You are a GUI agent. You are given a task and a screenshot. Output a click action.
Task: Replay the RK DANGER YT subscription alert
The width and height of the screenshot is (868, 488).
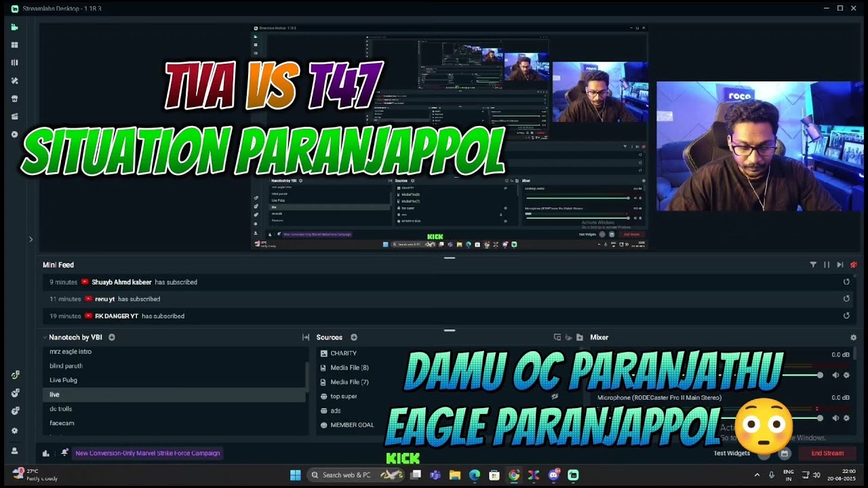846,316
